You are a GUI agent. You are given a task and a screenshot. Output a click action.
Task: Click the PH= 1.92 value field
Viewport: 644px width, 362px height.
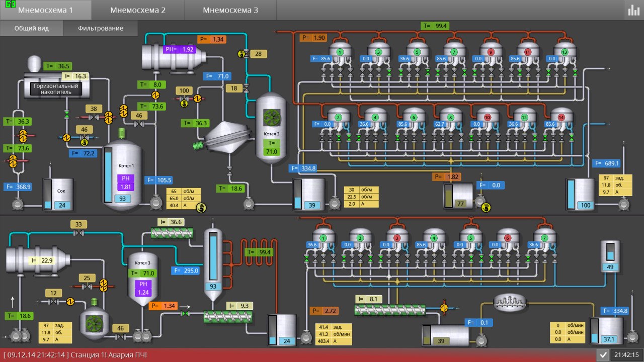[x=180, y=49]
